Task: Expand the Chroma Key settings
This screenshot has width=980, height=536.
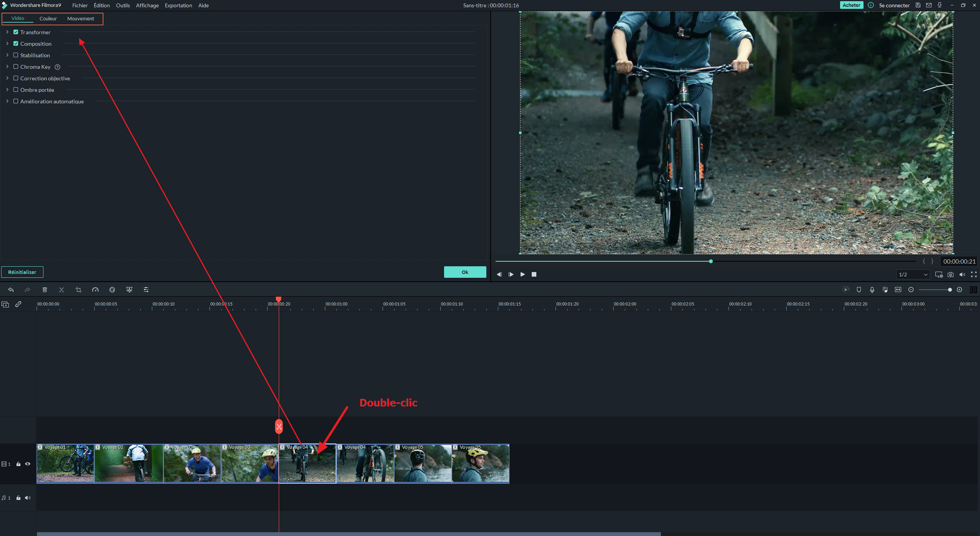Action: point(7,67)
